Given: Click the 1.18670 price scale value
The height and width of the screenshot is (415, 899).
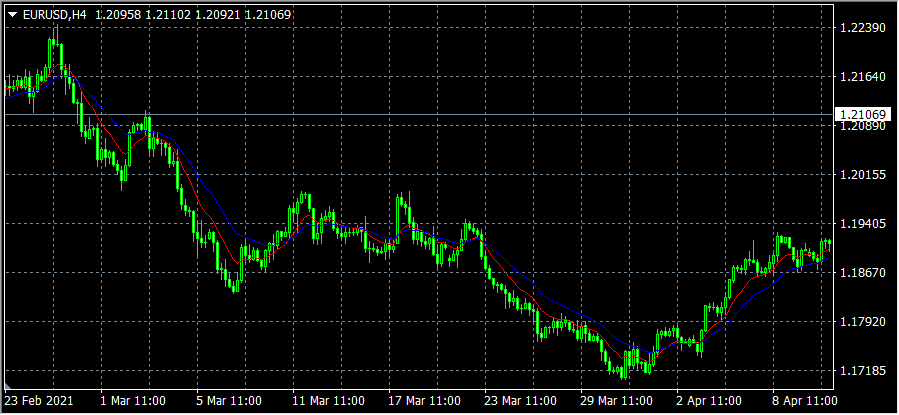Looking at the screenshot, I should 863,273.
